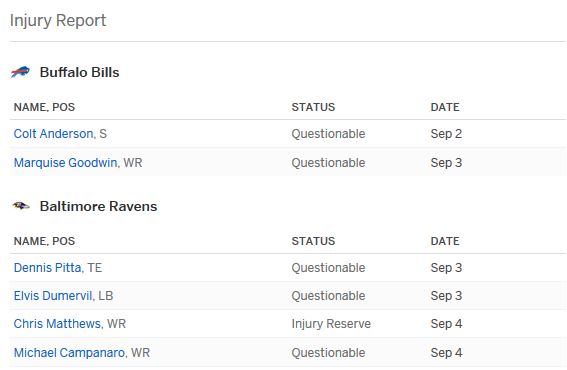Click Bills table STATUS column header
Image resolution: width=567 pixels, height=370 pixels.
point(313,107)
